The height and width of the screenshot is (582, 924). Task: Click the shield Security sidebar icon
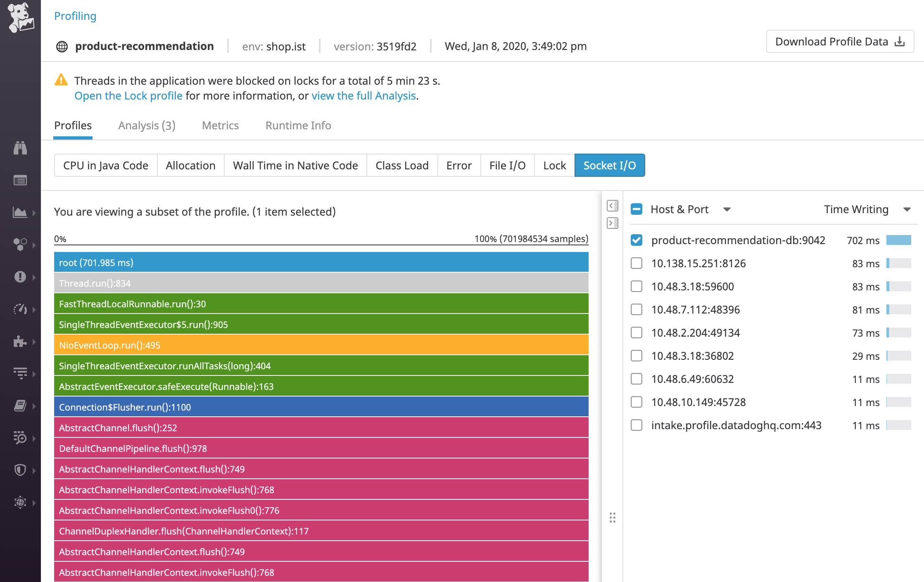(x=20, y=470)
